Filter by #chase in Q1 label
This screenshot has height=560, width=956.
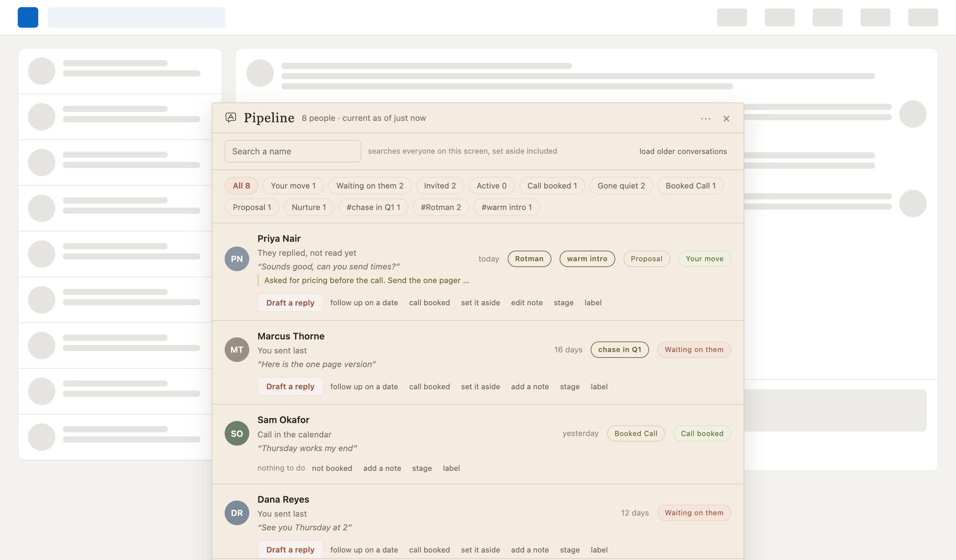pos(373,207)
